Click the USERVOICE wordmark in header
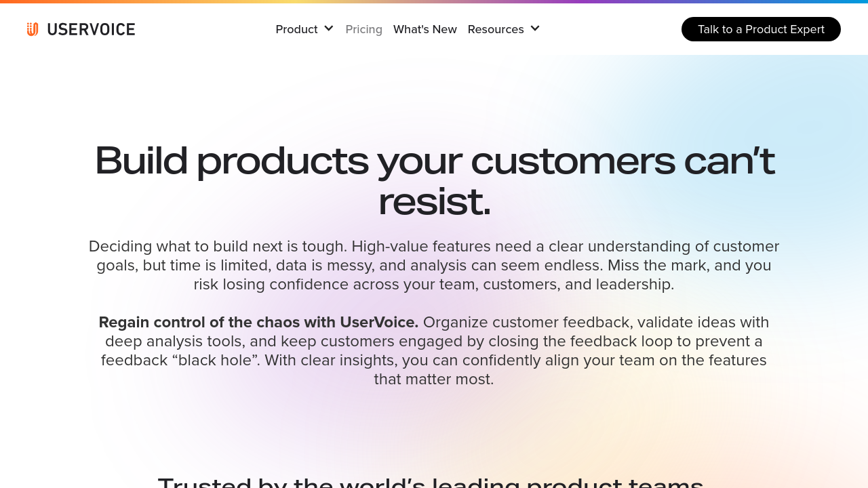Viewport: 868px width, 488px height. point(91,29)
